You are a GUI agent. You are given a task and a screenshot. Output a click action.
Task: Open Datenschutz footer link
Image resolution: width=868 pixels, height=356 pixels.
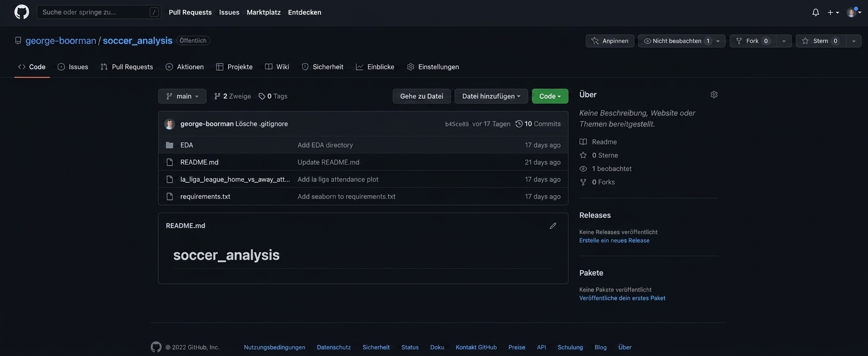[334, 347]
